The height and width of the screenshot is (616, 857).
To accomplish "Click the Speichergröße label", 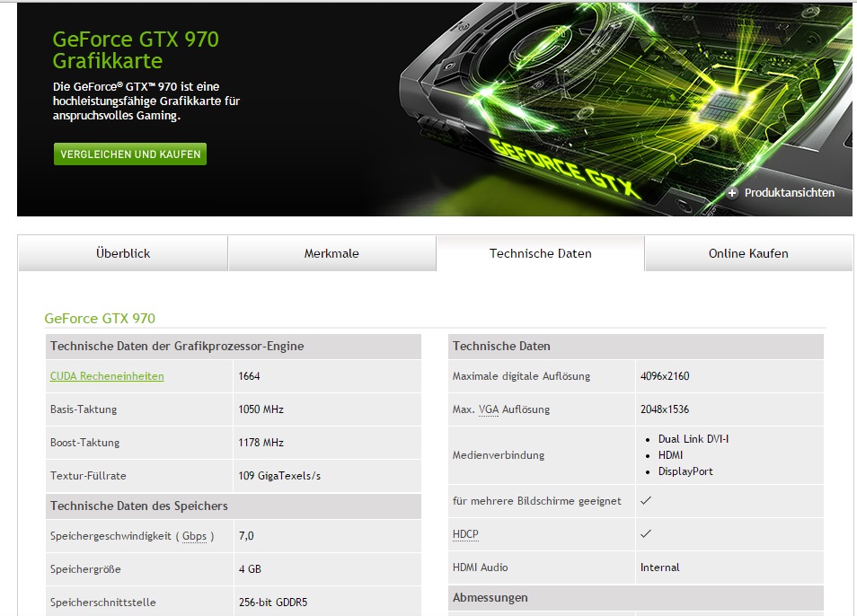I will click(x=85, y=569).
